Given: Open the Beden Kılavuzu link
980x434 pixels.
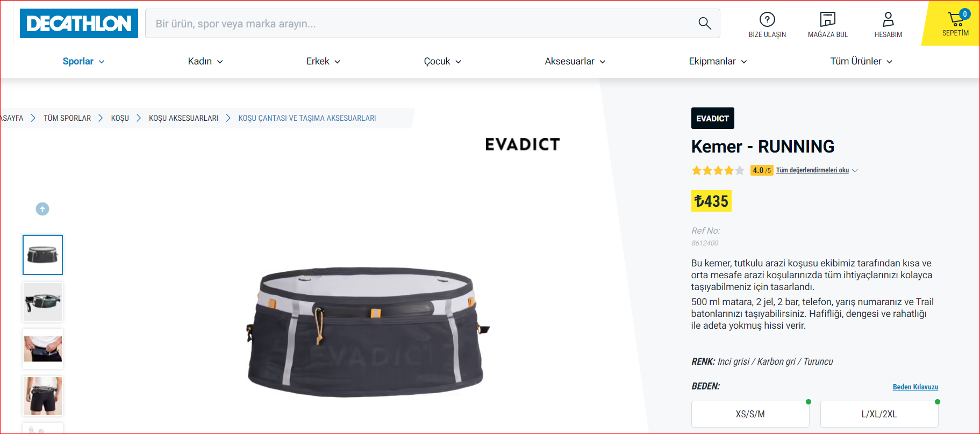Looking at the screenshot, I should tap(915, 387).
